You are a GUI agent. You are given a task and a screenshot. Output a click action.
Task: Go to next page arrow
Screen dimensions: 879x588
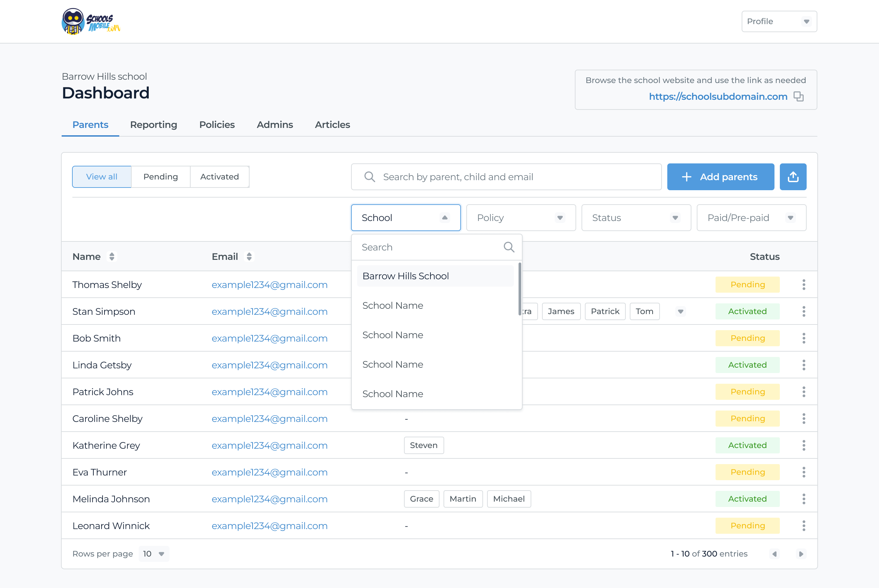801,554
